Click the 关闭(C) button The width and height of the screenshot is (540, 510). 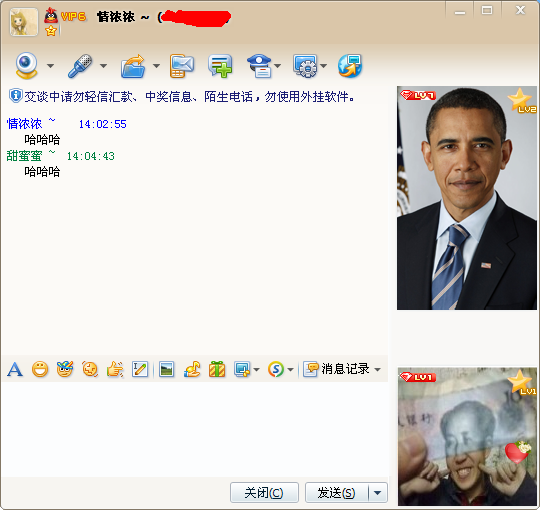[264, 493]
